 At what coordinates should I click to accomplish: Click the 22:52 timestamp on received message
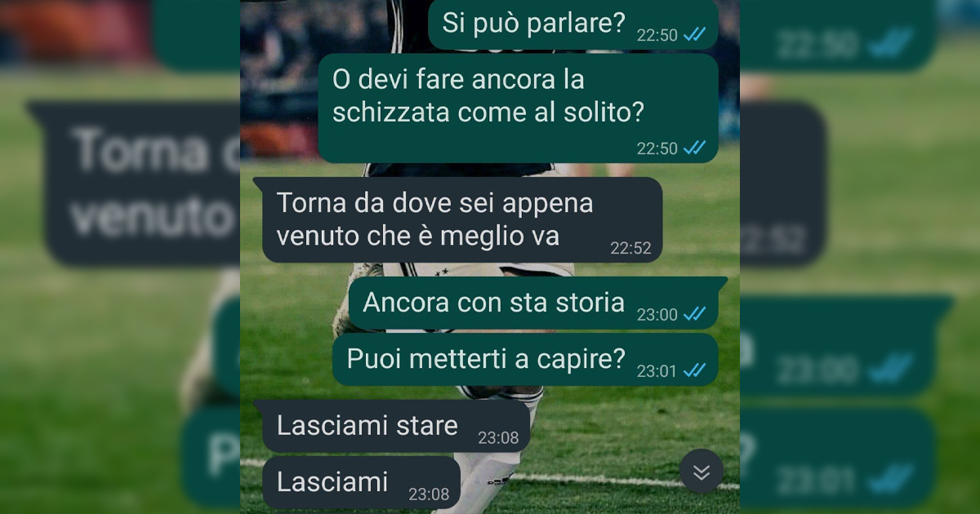pos(630,249)
